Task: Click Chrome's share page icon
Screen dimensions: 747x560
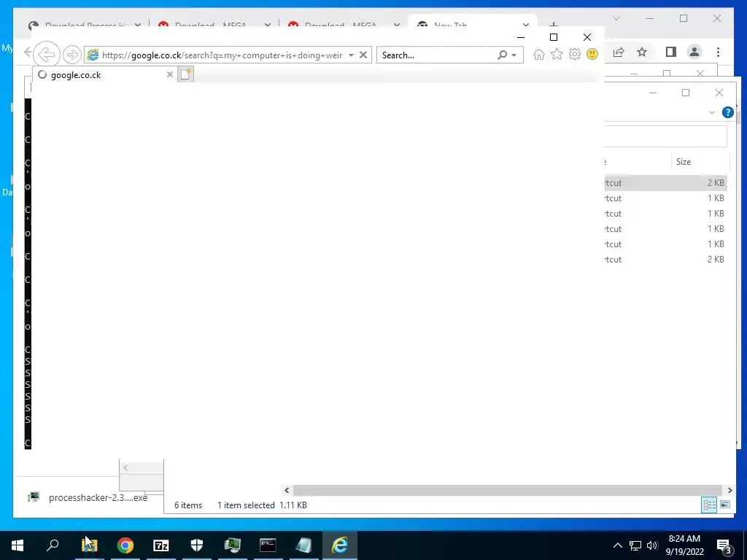Action: click(619, 52)
